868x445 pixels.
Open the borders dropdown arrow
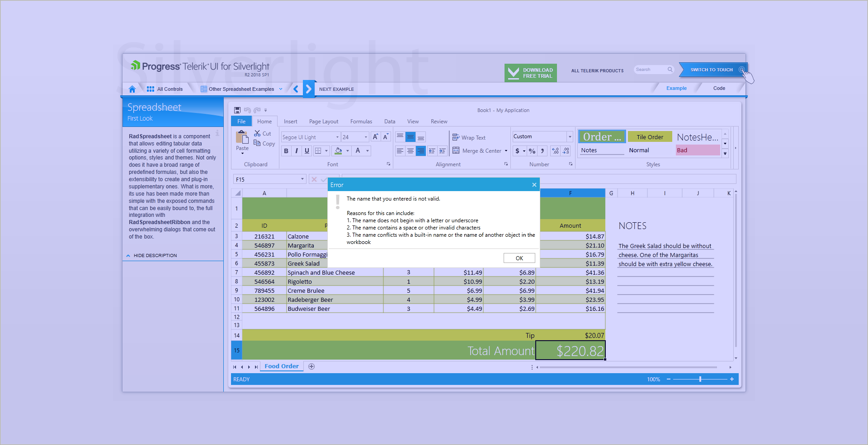[326, 151]
